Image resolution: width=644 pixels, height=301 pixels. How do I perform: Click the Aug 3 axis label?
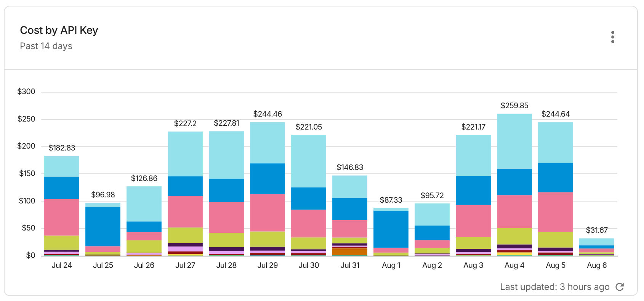pyautogui.click(x=473, y=265)
